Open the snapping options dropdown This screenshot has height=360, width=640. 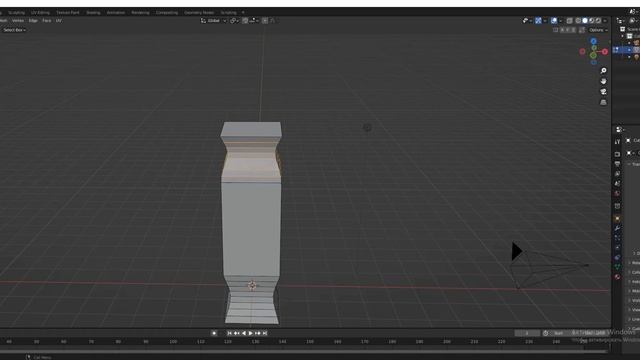(253, 20)
